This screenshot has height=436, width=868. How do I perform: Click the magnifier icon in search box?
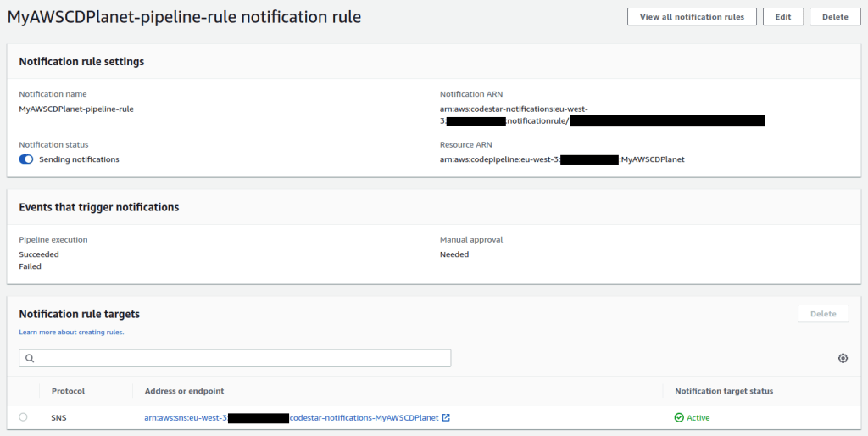click(30, 359)
